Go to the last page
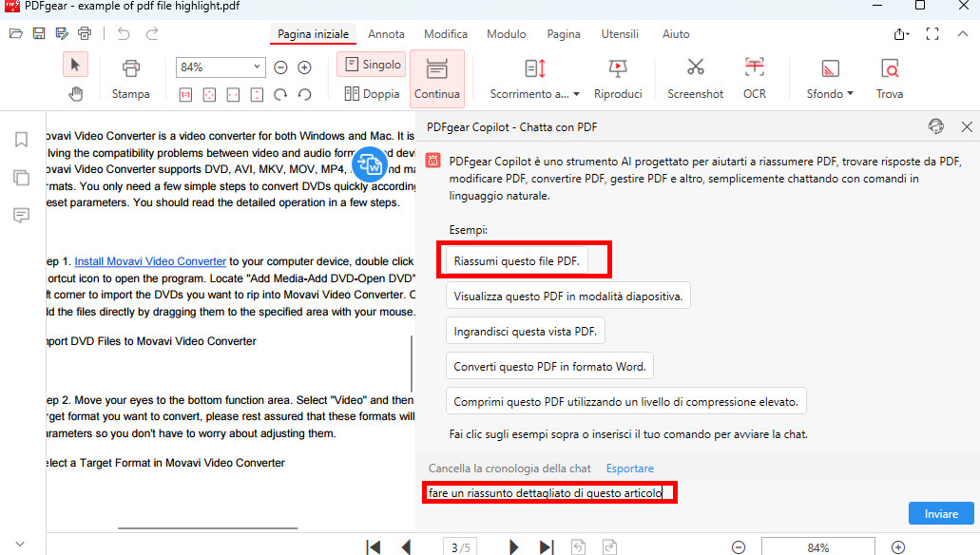Viewport: 980px width, 555px height. coord(547,546)
